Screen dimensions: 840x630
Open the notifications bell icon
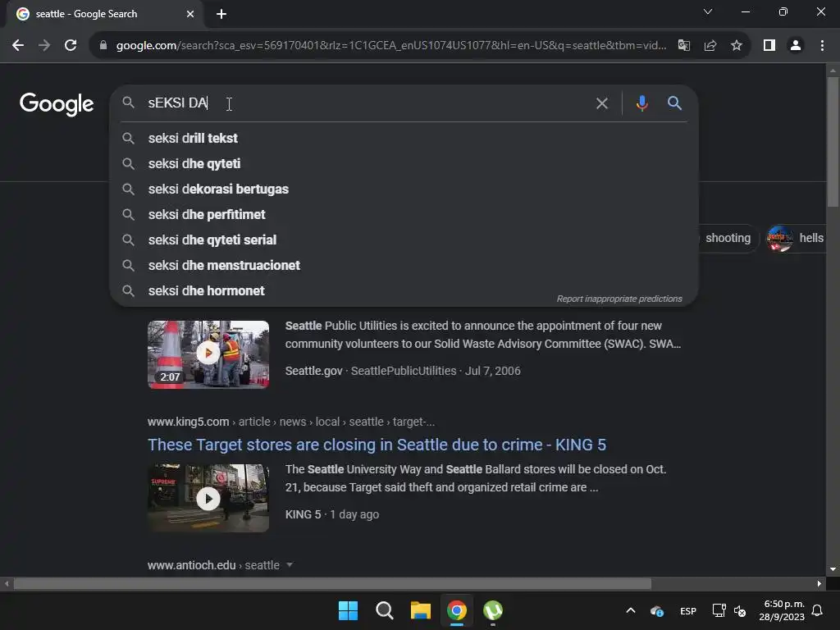pos(818,610)
